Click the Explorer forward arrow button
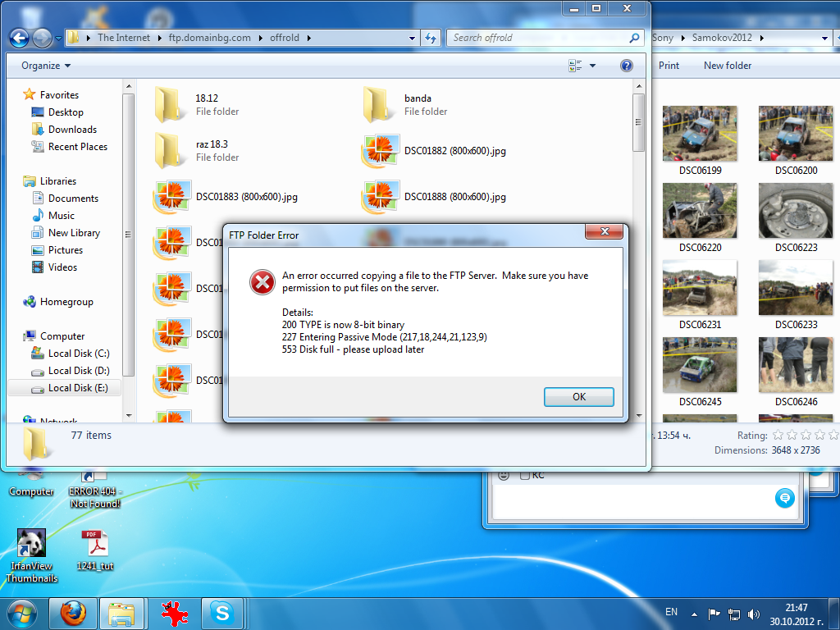The height and width of the screenshot is (630, 840). (43, 38)
